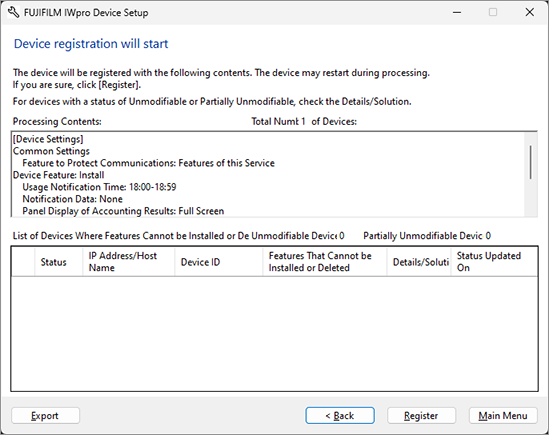Go back with the < Back button

340,415
